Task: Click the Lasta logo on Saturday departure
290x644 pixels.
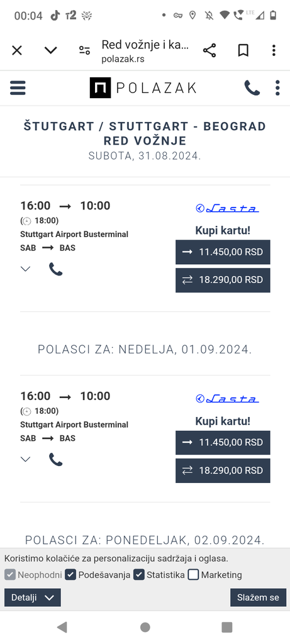Action: [x=227, y=209]
